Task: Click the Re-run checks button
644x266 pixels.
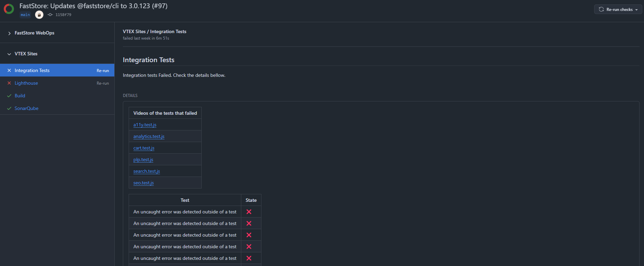Action: pyautogui.click(x=618, y=9)
